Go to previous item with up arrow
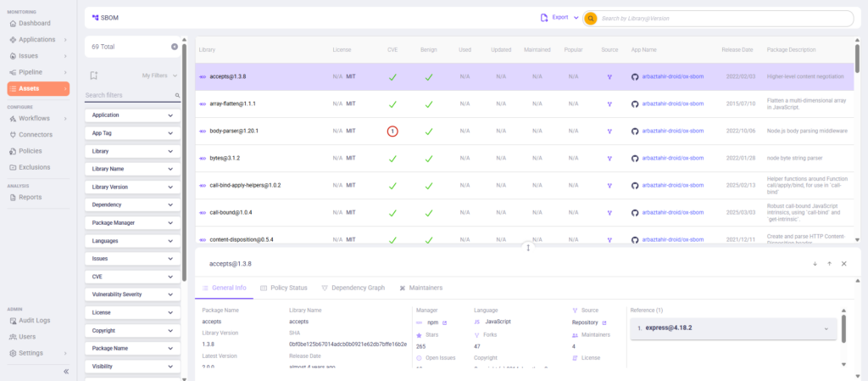 (829, 264)
